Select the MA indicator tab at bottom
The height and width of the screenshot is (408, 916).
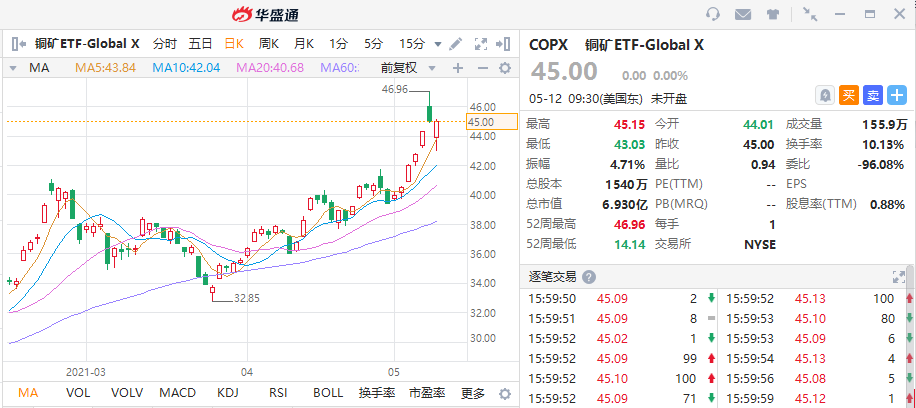(x=28, y=393)
